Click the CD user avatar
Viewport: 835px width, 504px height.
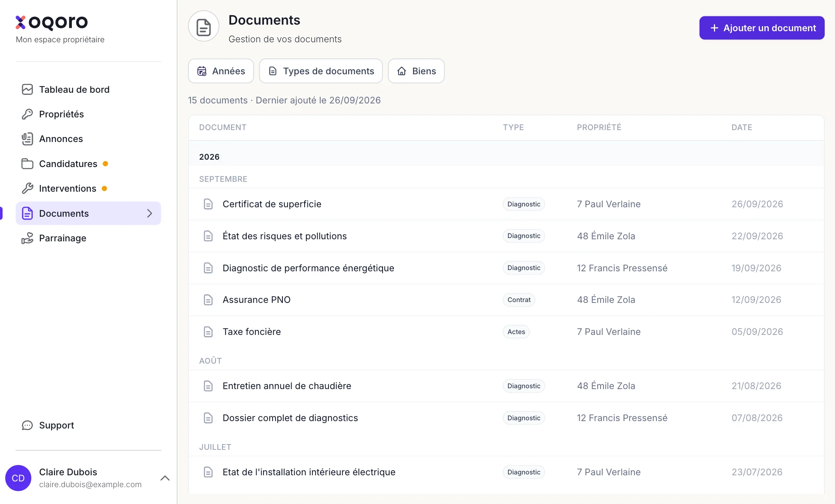[x=18, y=478]
